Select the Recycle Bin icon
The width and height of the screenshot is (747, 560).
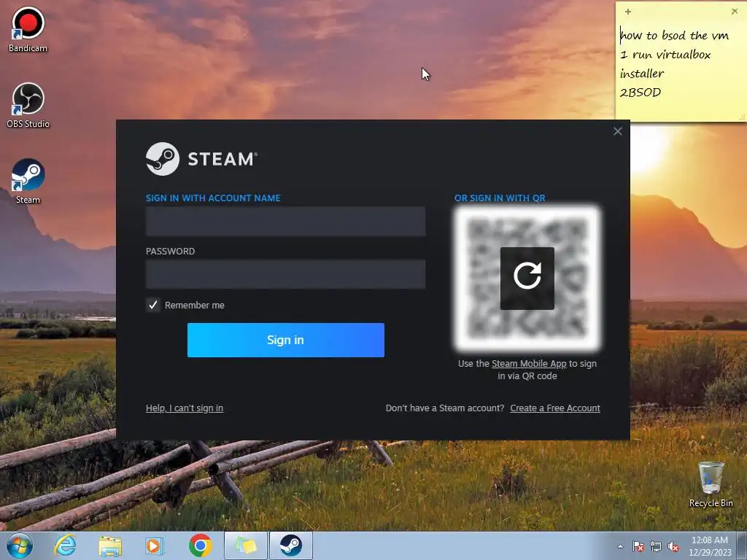711,484
